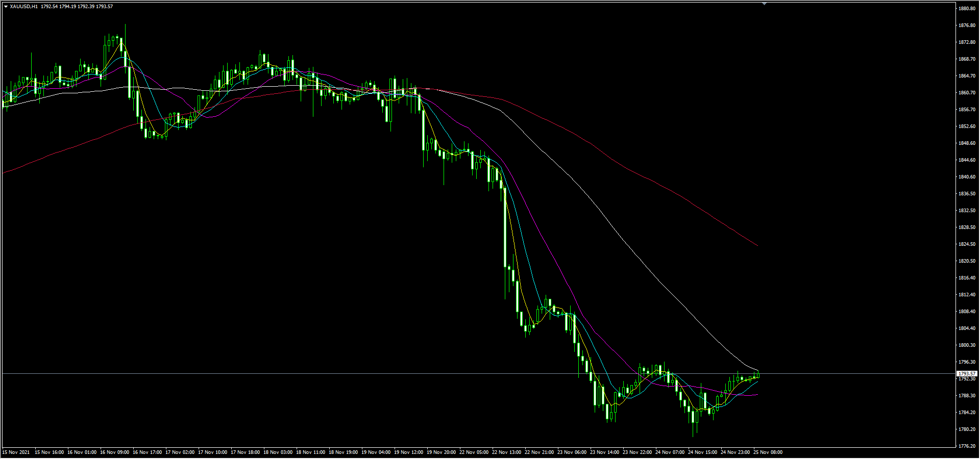Click the 1840.60 price scale label
This screenshot has width=980, height=459.
click(x=967, y=177)
